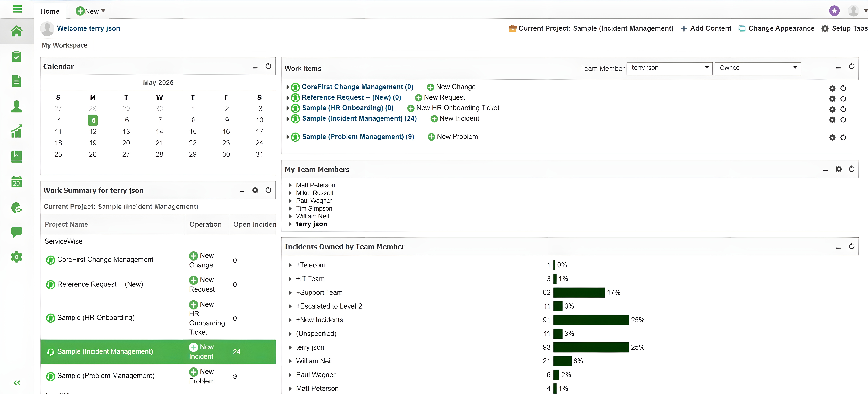Open the chat bubble sidebar icon
Image resolution: width=868 pixels, height=394 pixels.
click(x=17, y=232)
